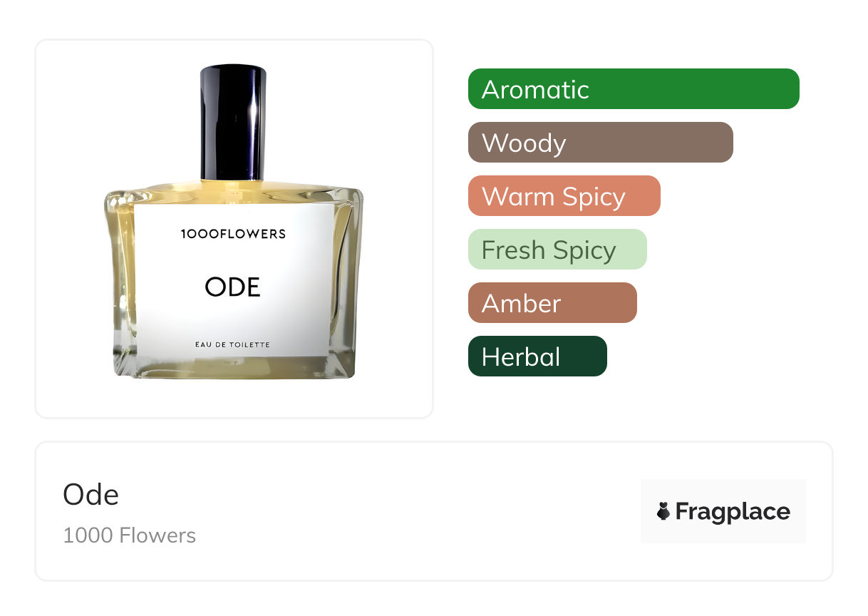Click 1000FLOWERS text on bottle label

point(233,234)
